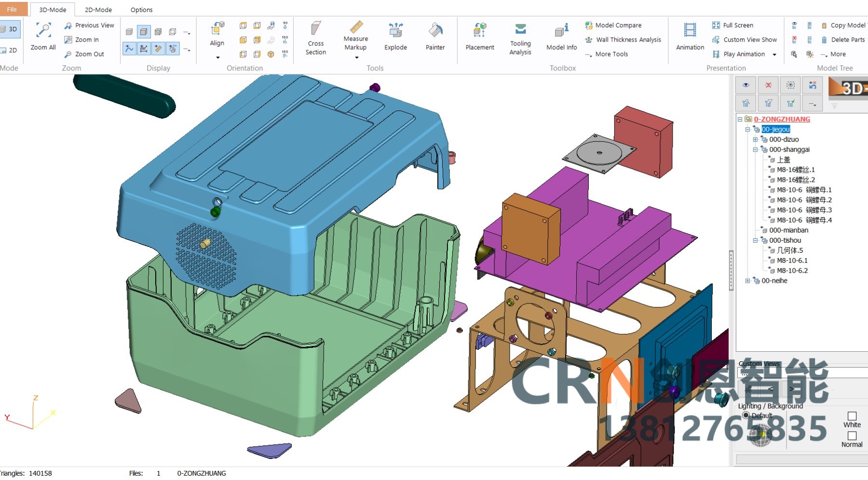Screen dimensions: 868x480
Task: Click the lighting globe preview
Action: tap(761, 435)
